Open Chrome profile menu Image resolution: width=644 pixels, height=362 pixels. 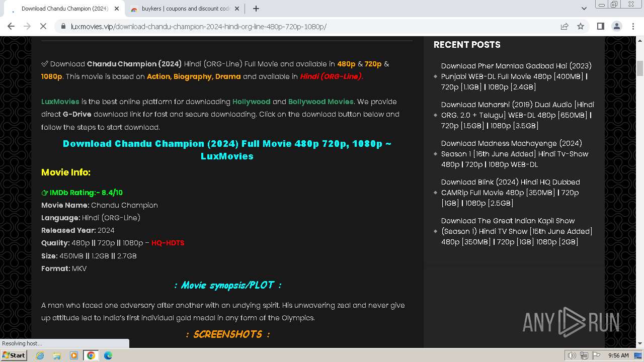[617, 26]
